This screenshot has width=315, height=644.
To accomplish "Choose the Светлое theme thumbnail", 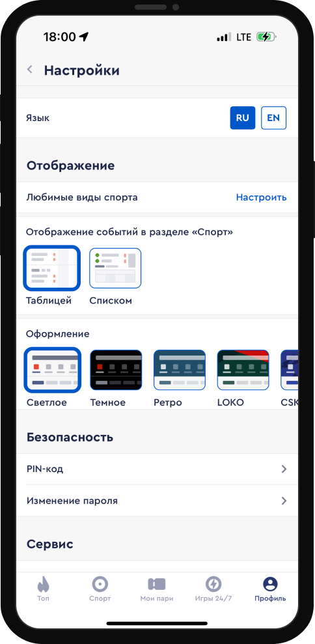I will pos(52,370).
